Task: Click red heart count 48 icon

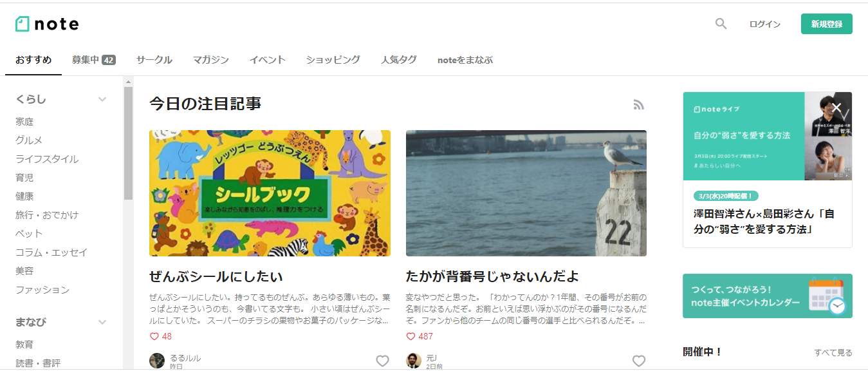Action: tap(154, 336)
